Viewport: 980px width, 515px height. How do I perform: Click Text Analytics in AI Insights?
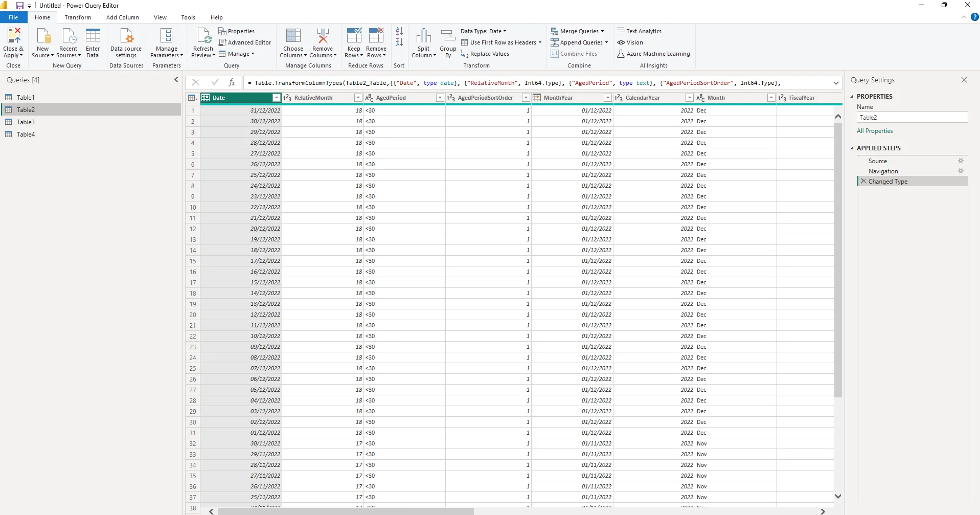pyautogui.click(x=639, y=31)
